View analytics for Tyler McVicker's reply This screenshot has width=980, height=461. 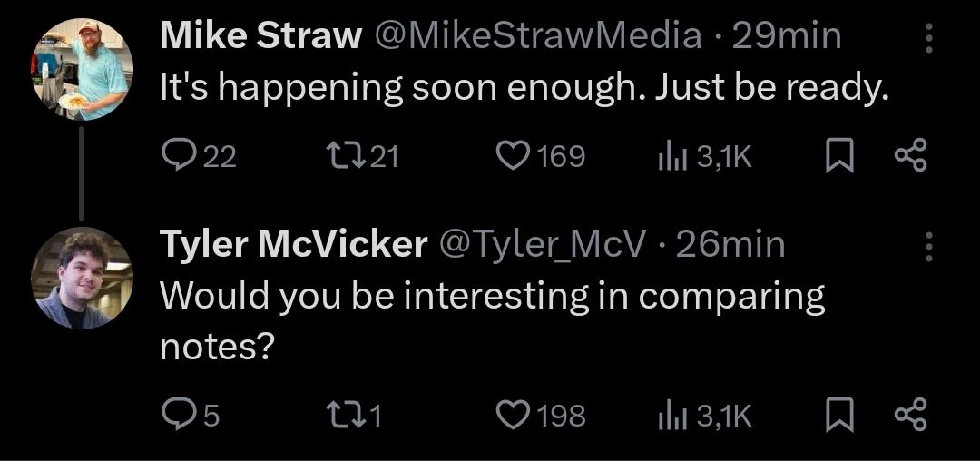(670, 416)
